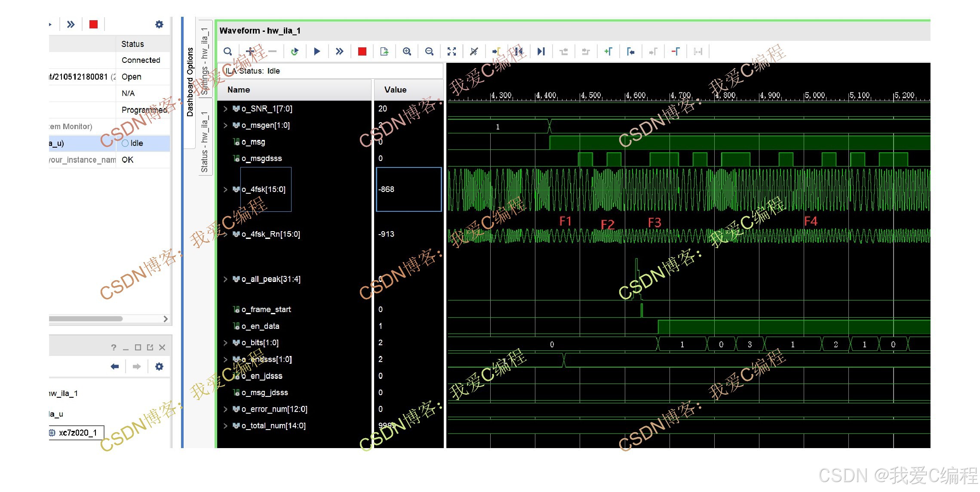Click the Dashboard Options button
Screen dimensions: 980x492
[x=190, y=82]
